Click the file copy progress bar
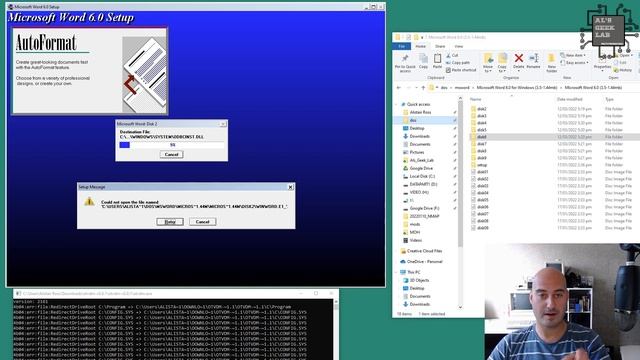The height and width of the screenshot is (360, 640). [172, 145]
